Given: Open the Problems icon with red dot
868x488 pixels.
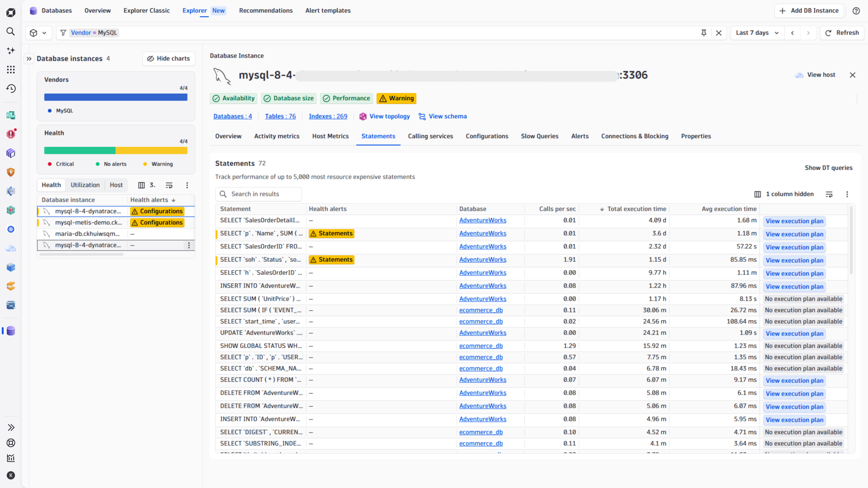Looking at the screenshot, I should (x=11, y=134).
